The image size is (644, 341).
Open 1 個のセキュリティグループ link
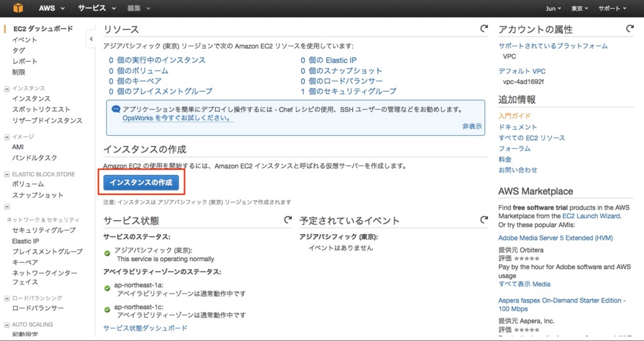pos(348,91)
